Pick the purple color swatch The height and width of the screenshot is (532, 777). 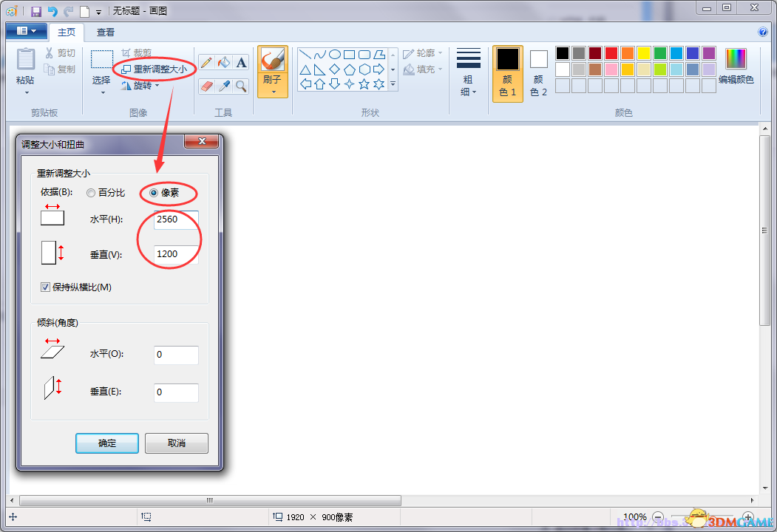pos(709,53)
